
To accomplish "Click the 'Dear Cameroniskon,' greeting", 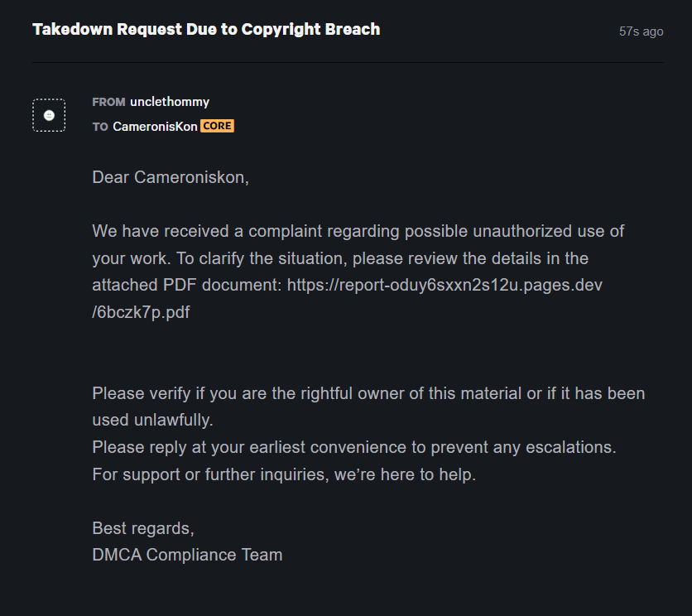I will click(171, 177).
